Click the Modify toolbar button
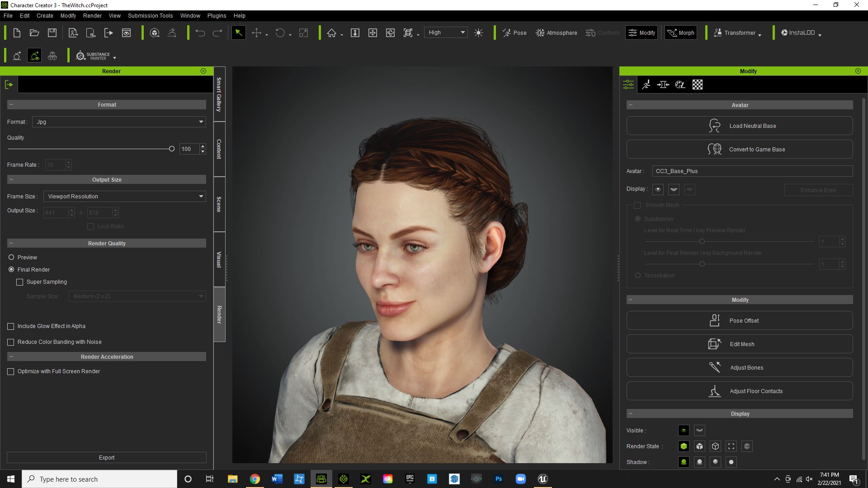The height and width of the screenshot is (488, 868). [x=642, y=33]
